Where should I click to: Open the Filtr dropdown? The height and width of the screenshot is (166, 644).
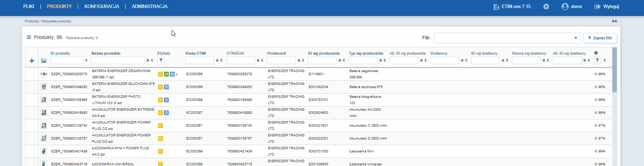(x=507, y=38)
